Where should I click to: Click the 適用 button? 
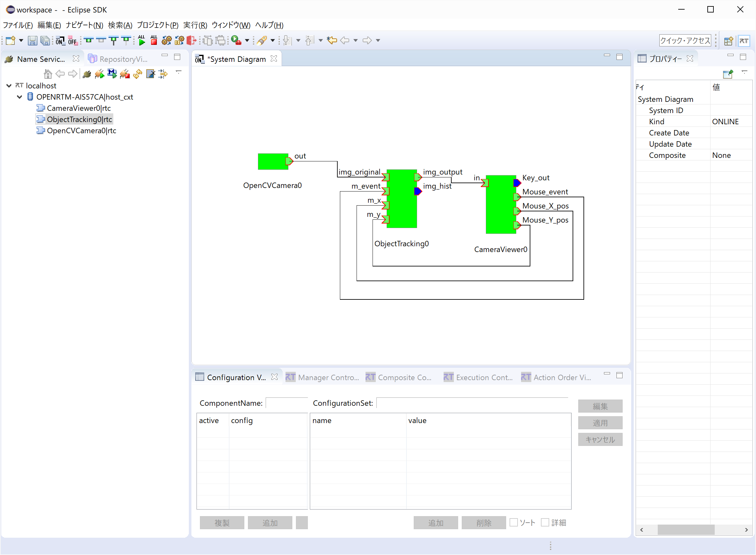[x=600, y=423]
